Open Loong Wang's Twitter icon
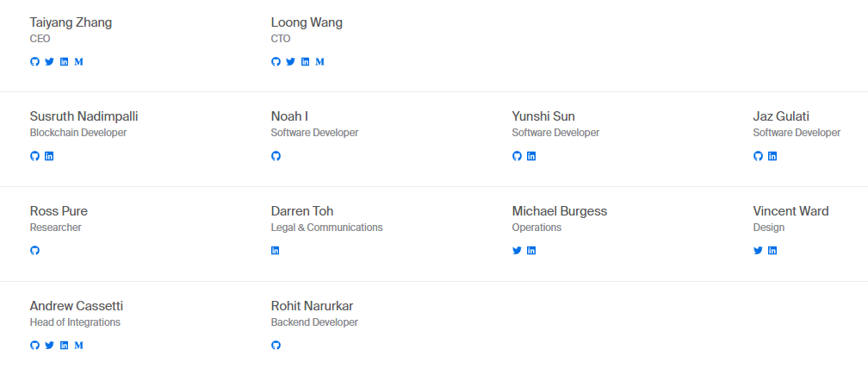 tap(291, 61)
